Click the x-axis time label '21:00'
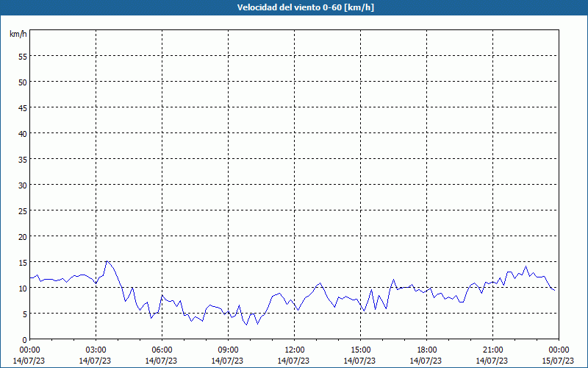Screen dimensions: 588x368 tap(492, 350)
